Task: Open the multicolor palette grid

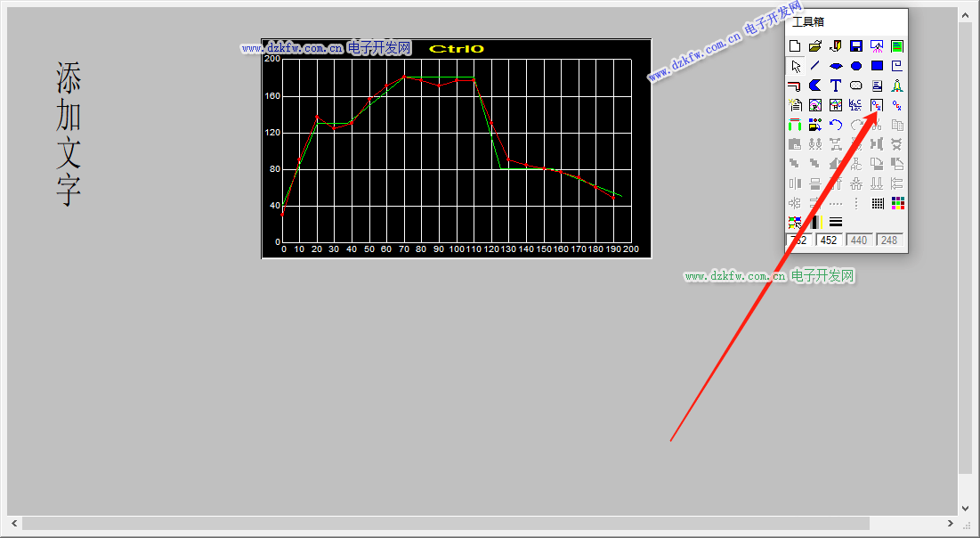Action: pyautogui.click(x=897, y=203)
